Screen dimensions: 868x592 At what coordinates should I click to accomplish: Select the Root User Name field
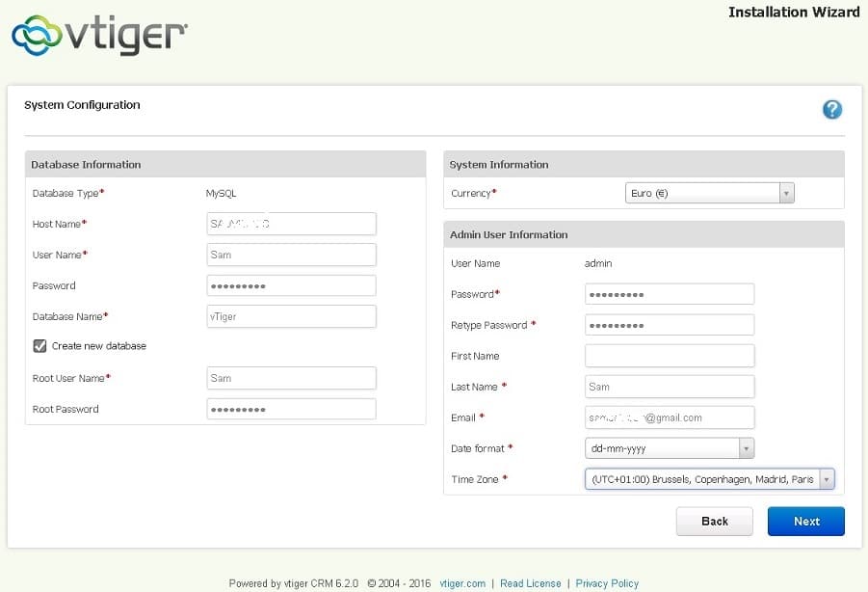tap(291, 378)
